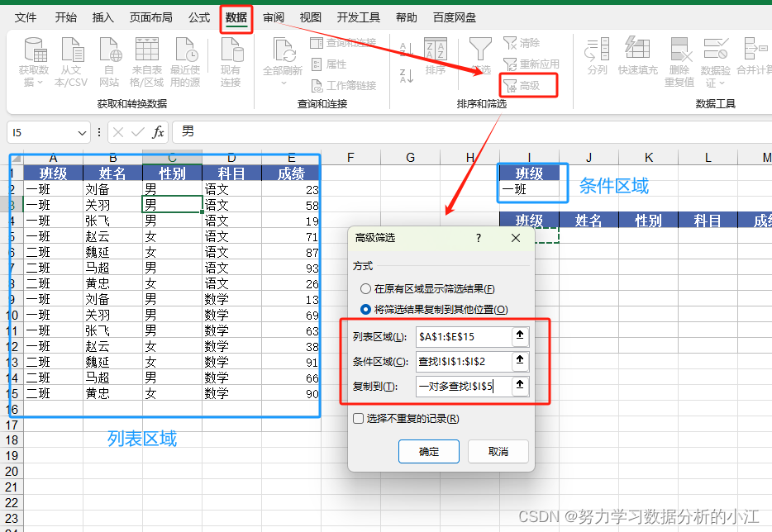Expand 数据验证 dropdown chevron
The image size is (772, 532).
tap(722, 83)
